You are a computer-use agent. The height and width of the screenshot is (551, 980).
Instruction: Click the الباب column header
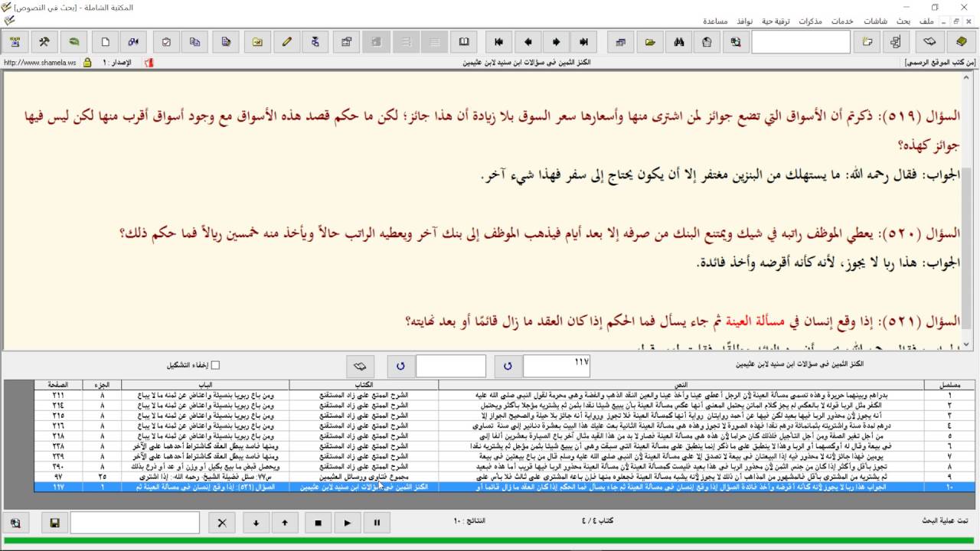[x=205, y=384]
